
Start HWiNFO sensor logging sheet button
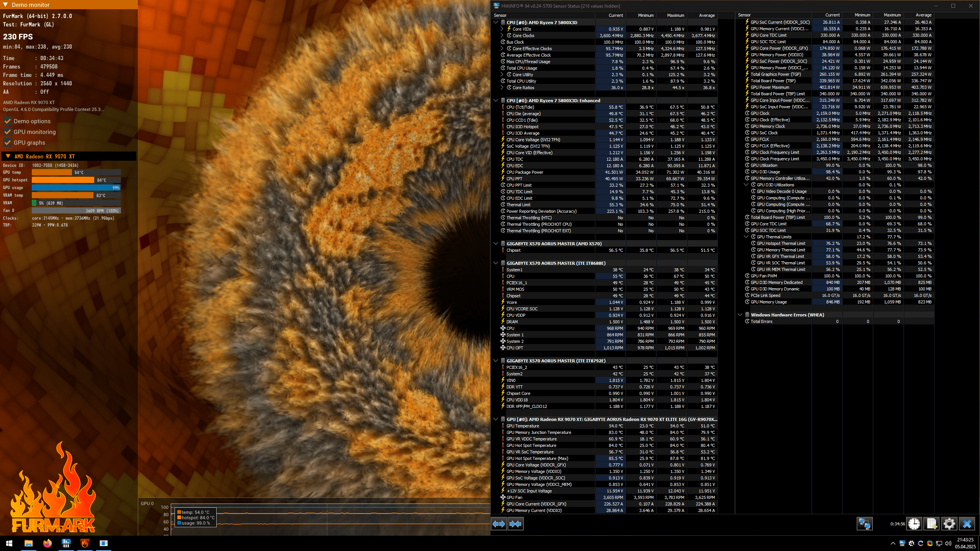click(931, 524)
